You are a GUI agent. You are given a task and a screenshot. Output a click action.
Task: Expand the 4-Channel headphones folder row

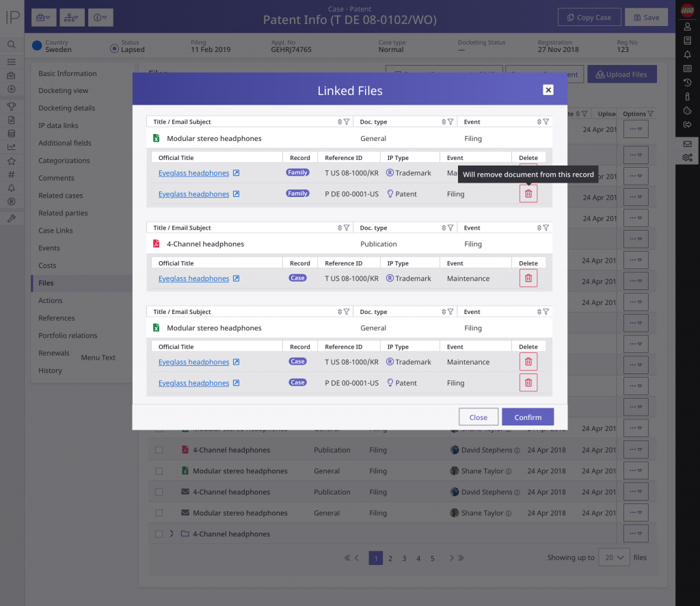[172, 534]
